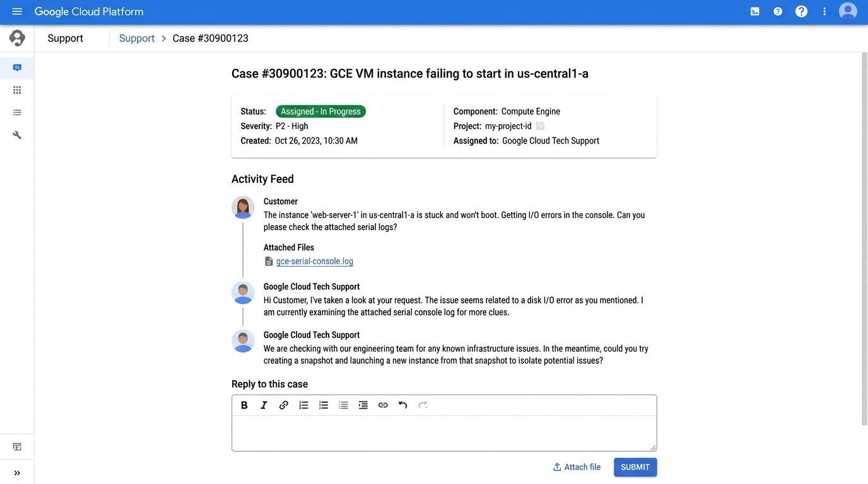Open the gce-serial-console.log attachment
This screenshot has width=868, height=484.
click(315, 262)
